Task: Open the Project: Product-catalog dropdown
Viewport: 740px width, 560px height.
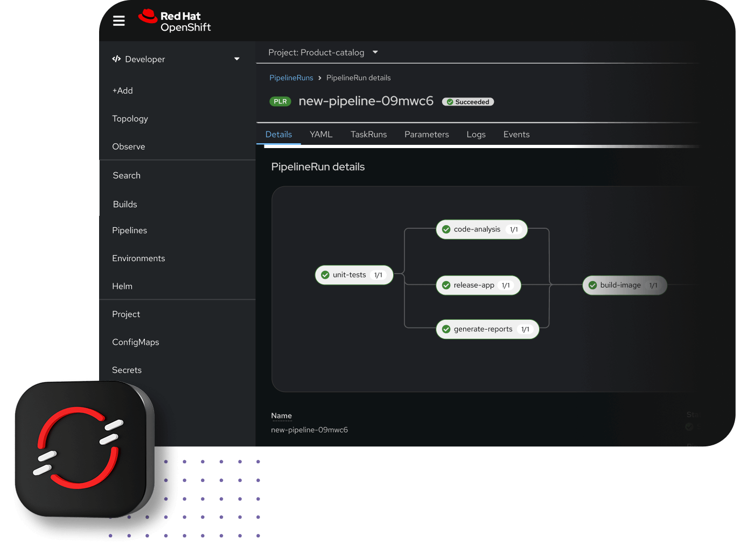Action: click(x=323, y=52)
